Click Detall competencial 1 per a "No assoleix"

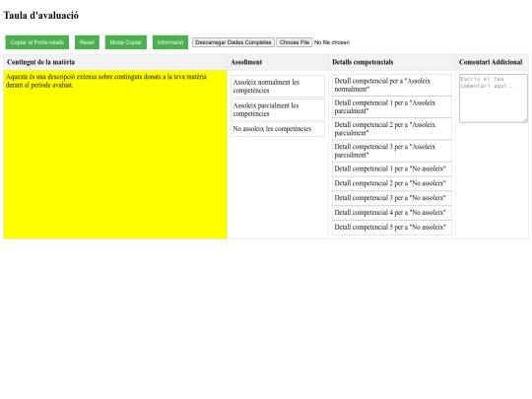(x=392, y=169)
